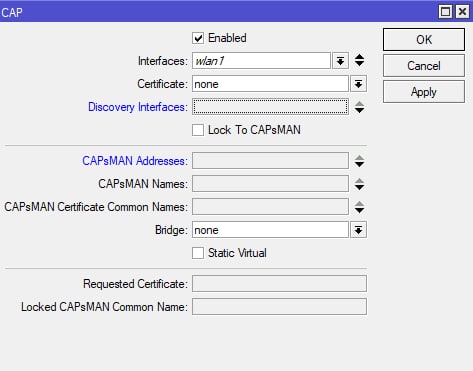This screenshot has width=473, height=371.
Task: Click the Bridge field showing none
Action: pos(270,230)
